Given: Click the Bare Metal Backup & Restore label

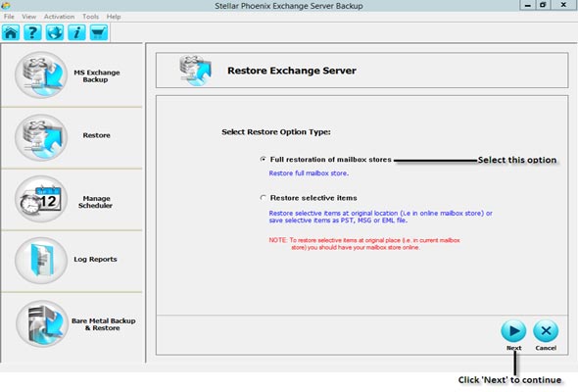Looking at the screenshot, I should pyautogui.click(x=103, y=324).
